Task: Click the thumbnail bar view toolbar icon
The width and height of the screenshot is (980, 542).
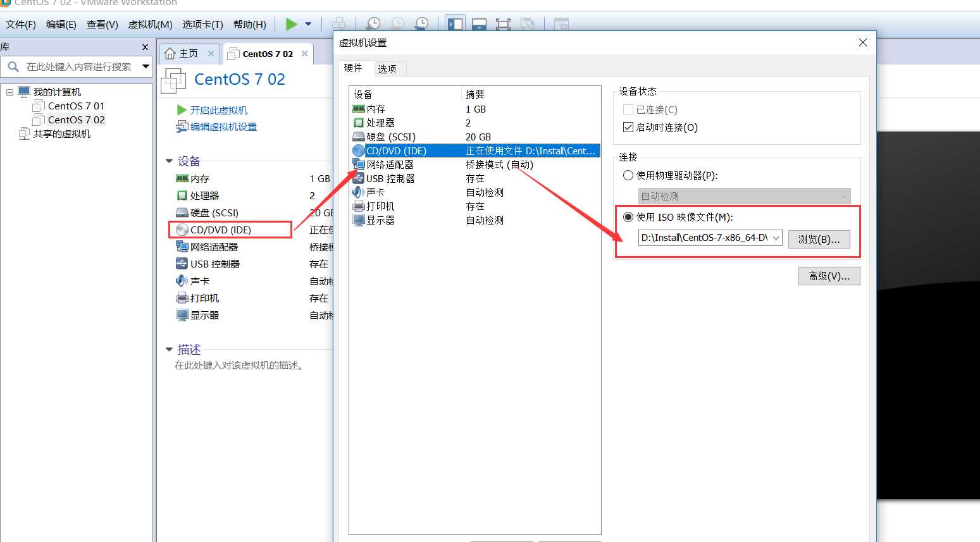Action: (479, 25)
